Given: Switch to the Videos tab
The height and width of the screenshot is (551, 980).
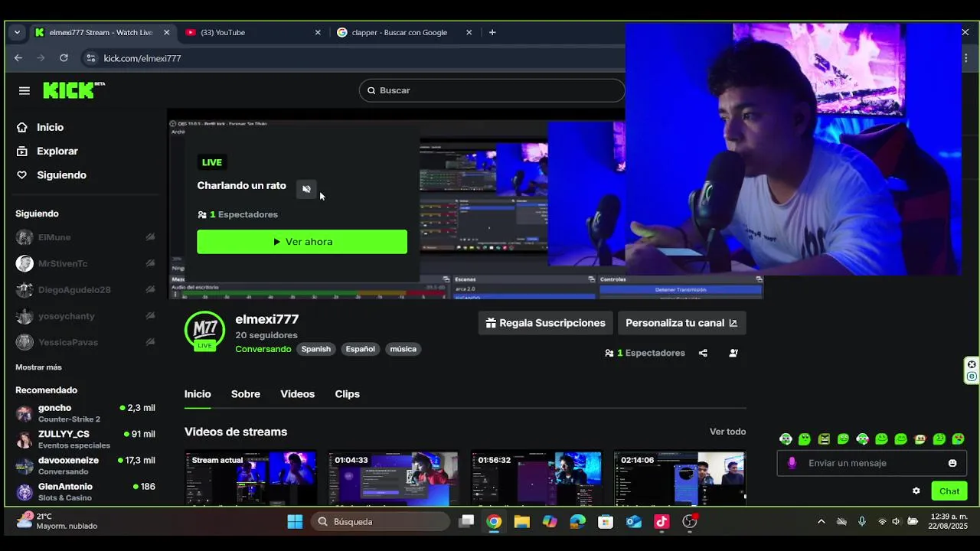Looking at the screenshot, I should click(x=297, y=394).
